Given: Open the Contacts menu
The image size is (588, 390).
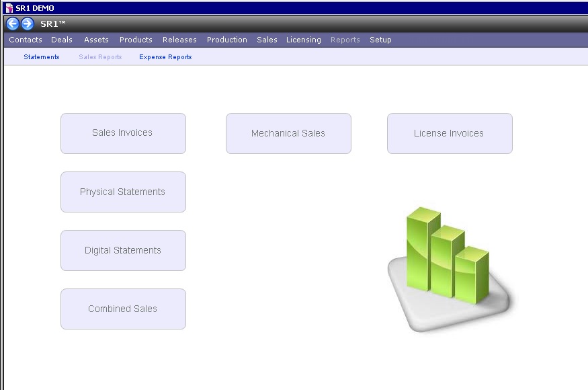Looking at the screenshot, I should tap(26, 40).
